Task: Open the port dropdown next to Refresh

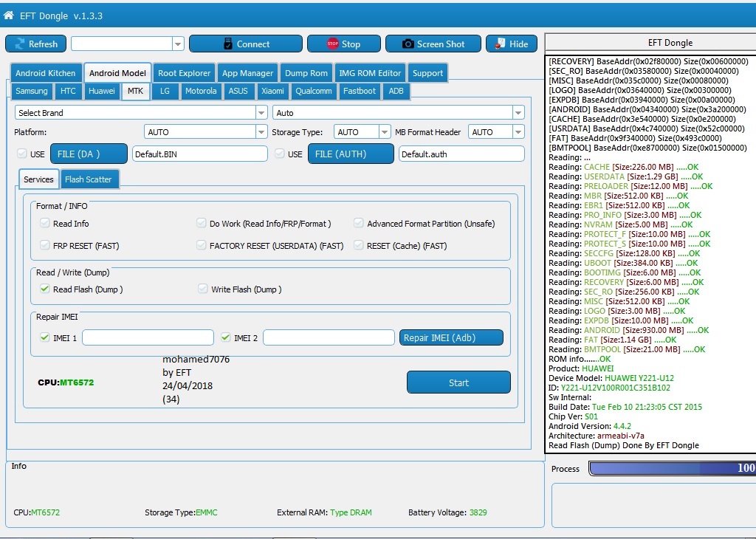Action: [178, 44]
